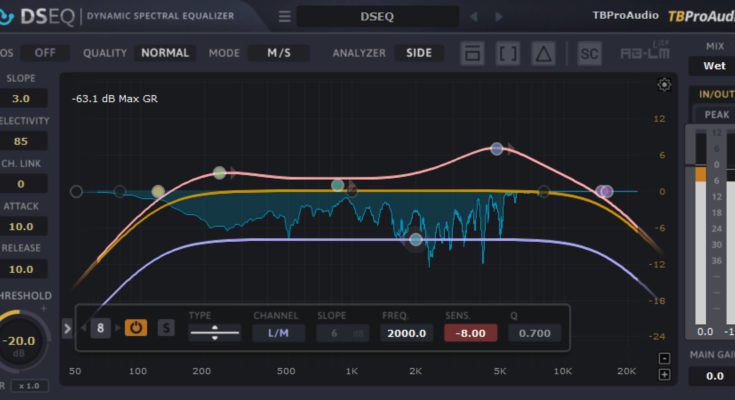Click the brackets icon in top toolbar
The height and width of the screenshot is (400, 735).
pyautogui.click(x=508, y=53)
